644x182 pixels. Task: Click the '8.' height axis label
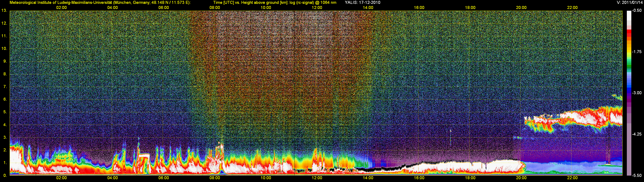tap(5, 74)
